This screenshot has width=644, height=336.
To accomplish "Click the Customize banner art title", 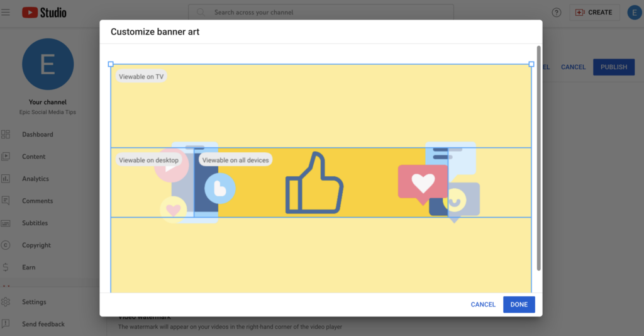I will [155, 31].
